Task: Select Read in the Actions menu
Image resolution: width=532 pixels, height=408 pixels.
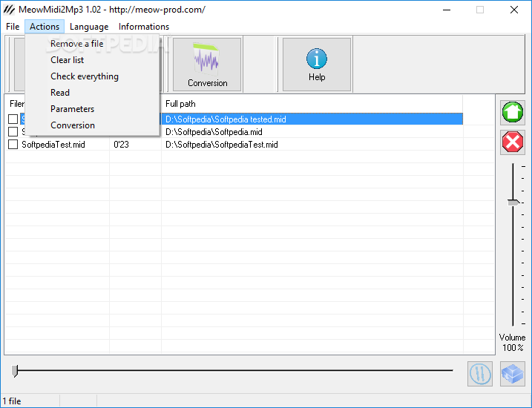Action: tap(92, 93)
